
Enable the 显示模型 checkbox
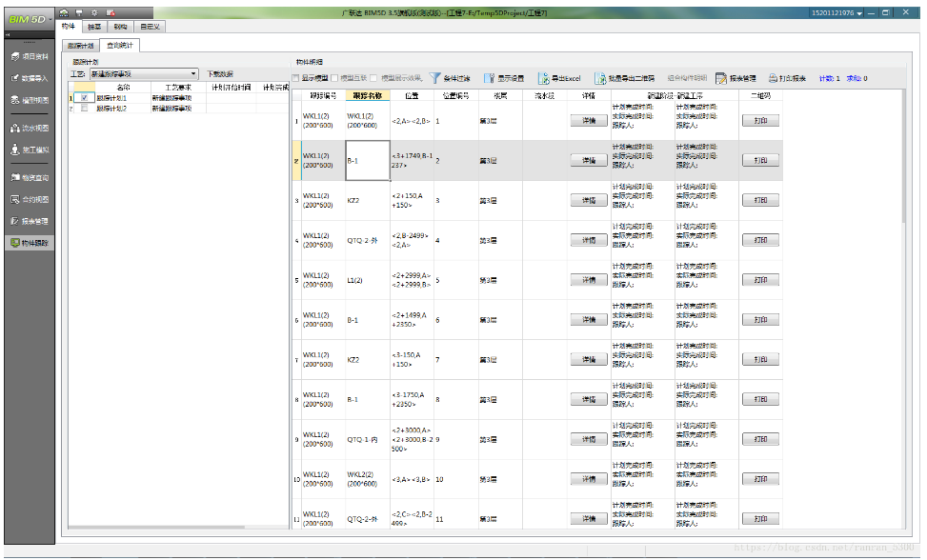(x=295, y=78)
